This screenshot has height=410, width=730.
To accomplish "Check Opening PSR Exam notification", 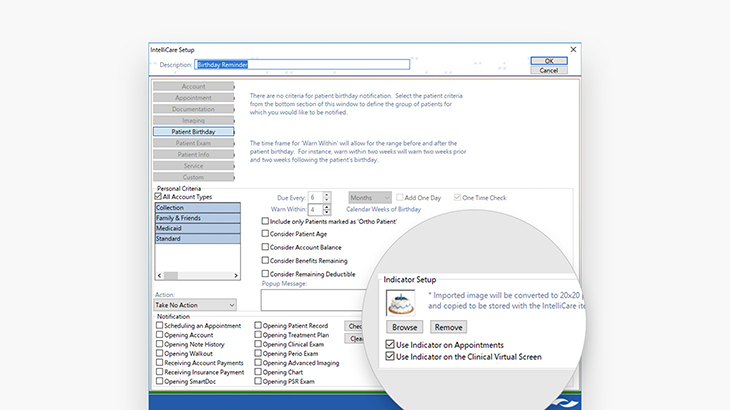I will (x=257, y=381).
